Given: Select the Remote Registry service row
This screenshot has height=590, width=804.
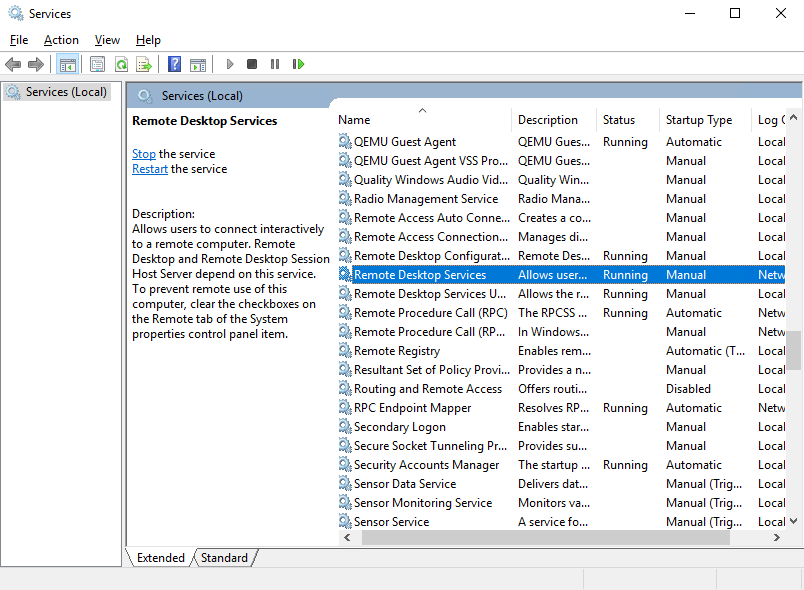Looking at the screenshot, I should pyautogui.click(x=396, y=351).
